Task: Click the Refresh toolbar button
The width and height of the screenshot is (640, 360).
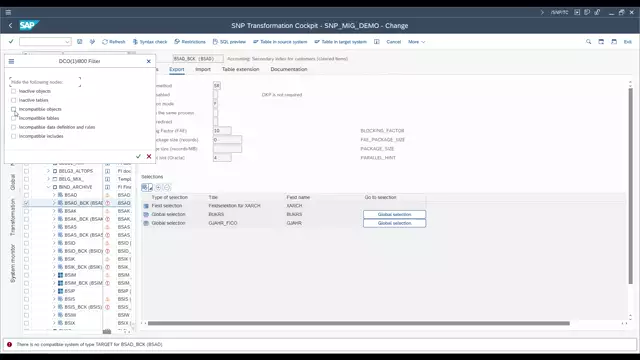Action: tap(113, 42)
